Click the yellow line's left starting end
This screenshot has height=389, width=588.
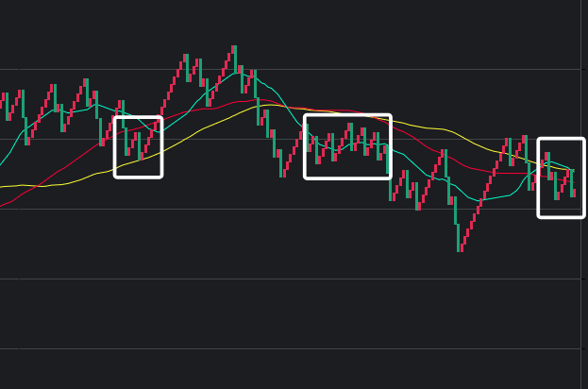point(3,187)
